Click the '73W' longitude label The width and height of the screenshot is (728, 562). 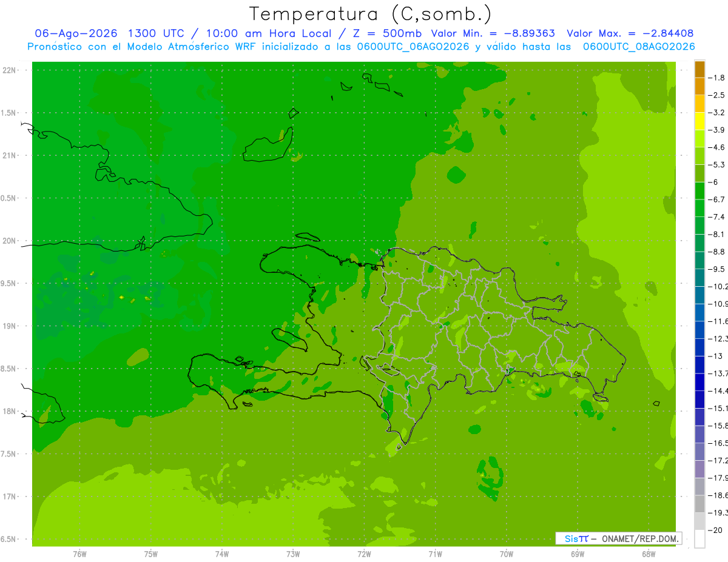(x=293, y=555)
